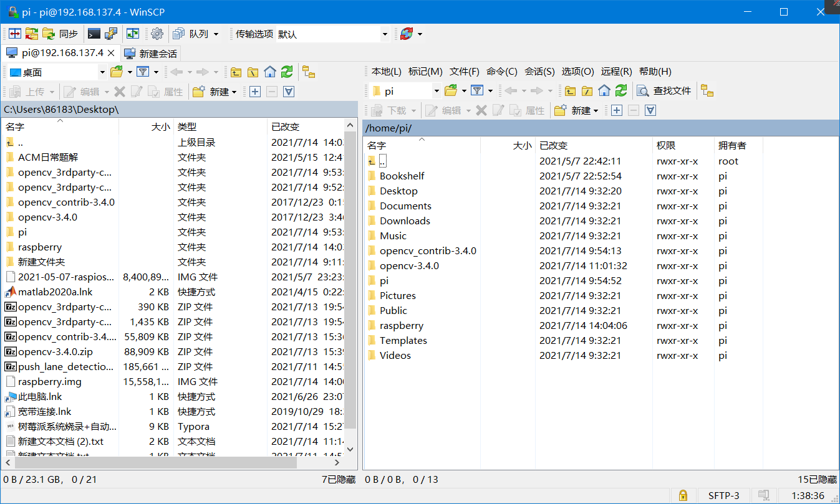
Task: Open the 标记(M) menu
Action: tap(425, 72)
